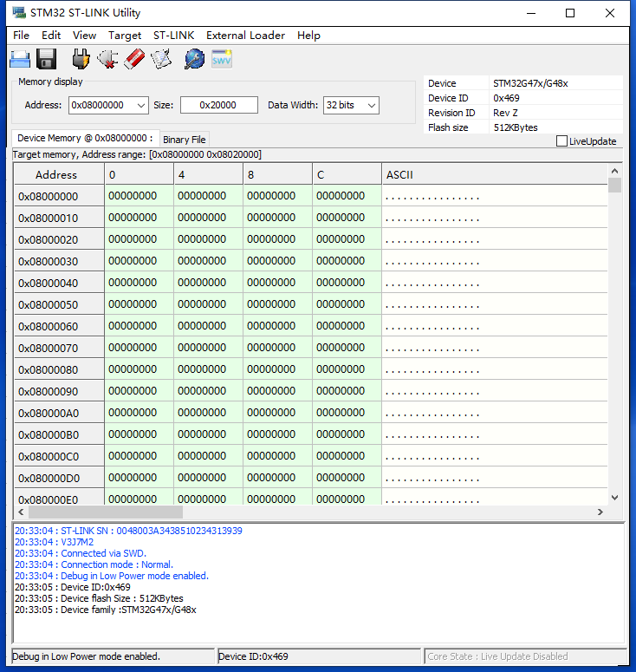Click the vertical scrollbar thumb
The height and width of the screenshot is (672, 636).
pyautogui.click(x=614, y=186)
